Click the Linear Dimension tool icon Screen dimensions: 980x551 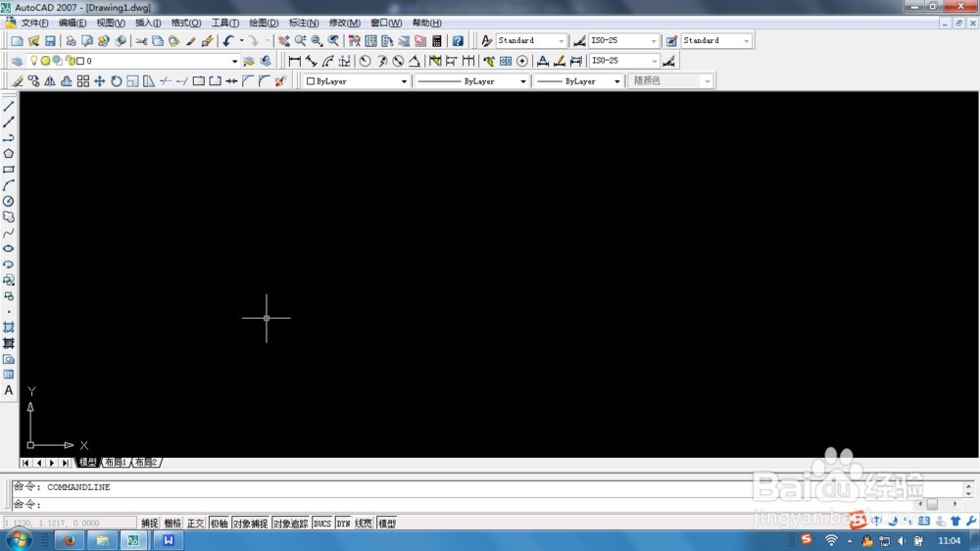pyautogui.click(x=294, y=61)
